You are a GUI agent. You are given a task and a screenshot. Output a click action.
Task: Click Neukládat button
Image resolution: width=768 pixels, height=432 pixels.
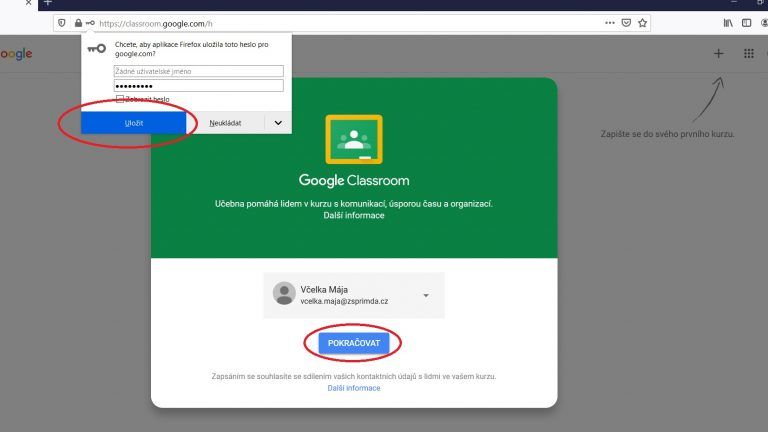(225, 123)
